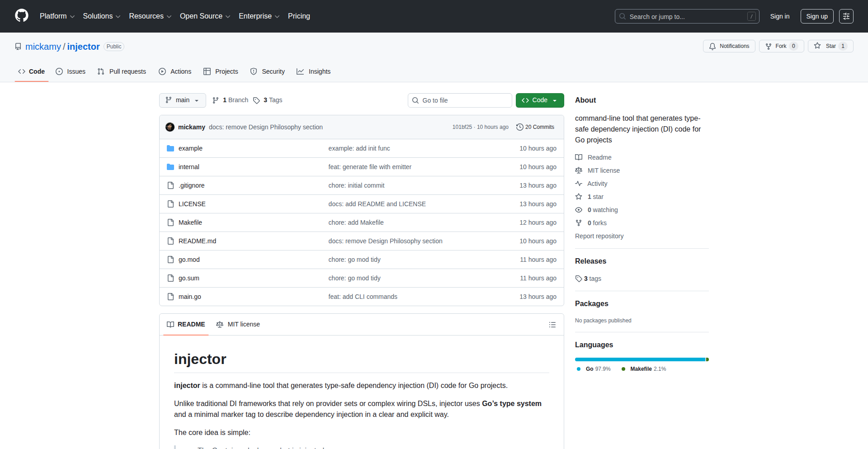The height and width of the screenshot is (449, 868).
Task: Open the README outline list icon
Action: click(552, 325)
